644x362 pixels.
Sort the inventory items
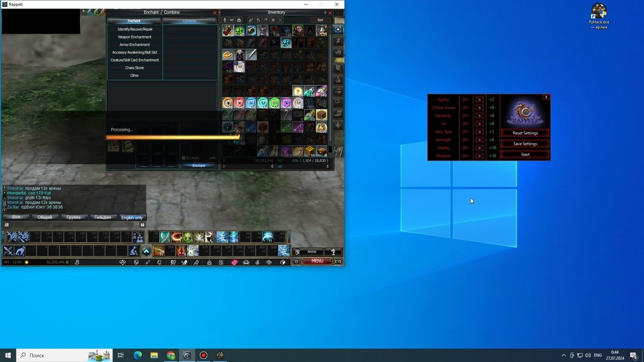click(320, 20)
